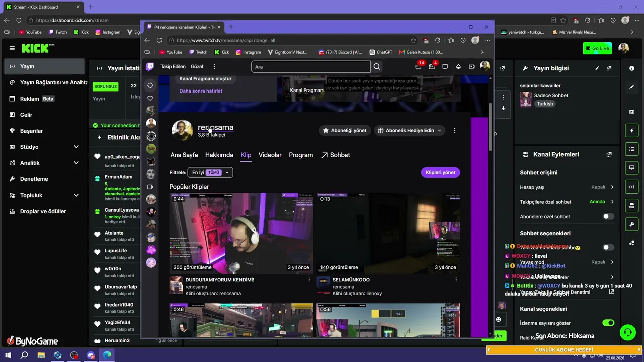Open the Program tab
Screen dimensions: 644x362
click(301, 155)
